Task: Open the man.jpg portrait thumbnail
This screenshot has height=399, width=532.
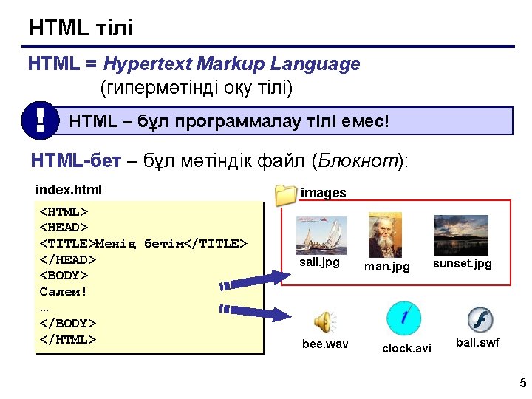Action: (385, 235)
